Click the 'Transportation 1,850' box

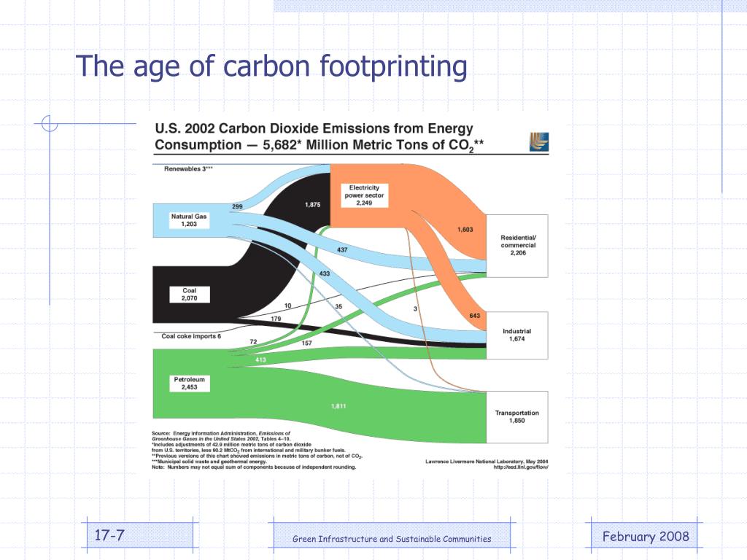click(517, 417)
